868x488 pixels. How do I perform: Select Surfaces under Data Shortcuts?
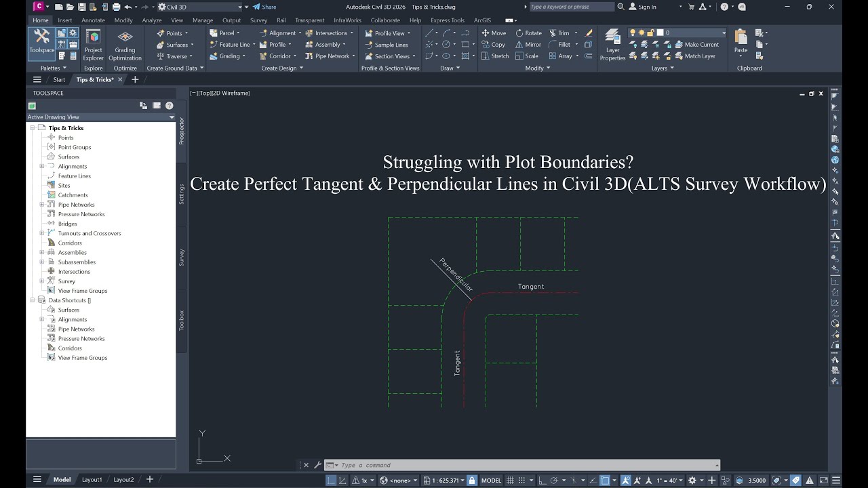pyautogui.click(x=68, y=310)
